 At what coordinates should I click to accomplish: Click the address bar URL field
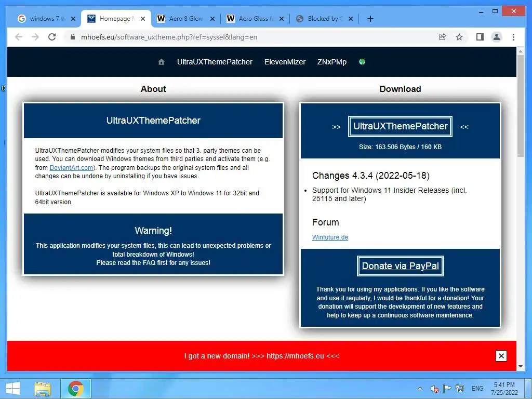pos(251,37)
